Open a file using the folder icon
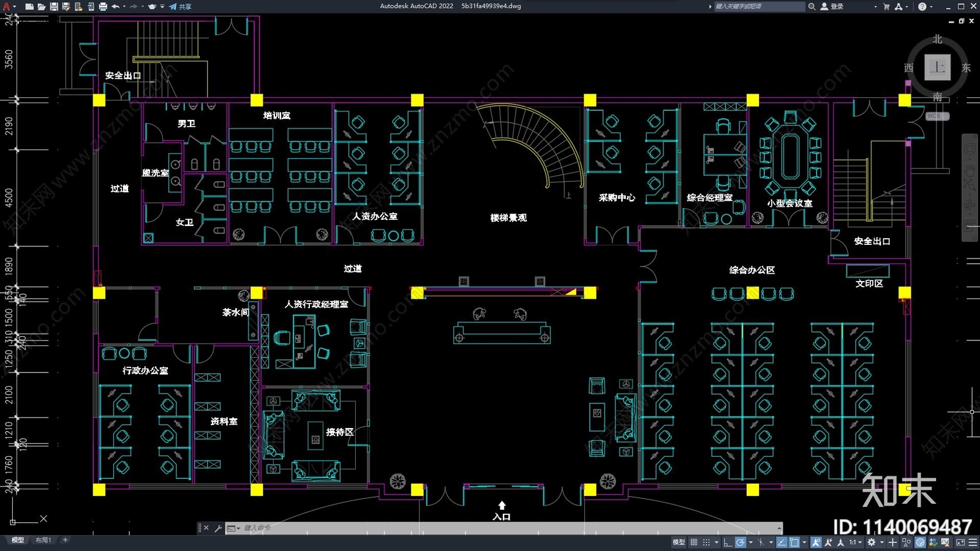 41,6
